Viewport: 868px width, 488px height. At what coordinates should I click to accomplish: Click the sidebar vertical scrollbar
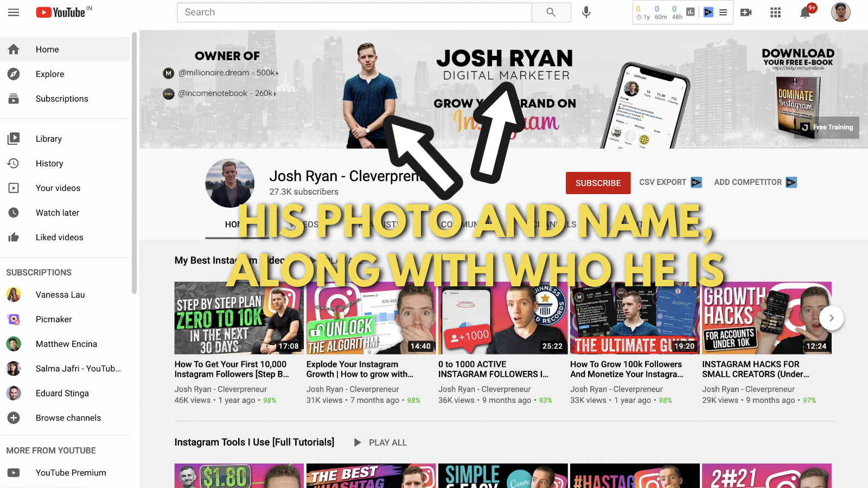pos(134,163)
